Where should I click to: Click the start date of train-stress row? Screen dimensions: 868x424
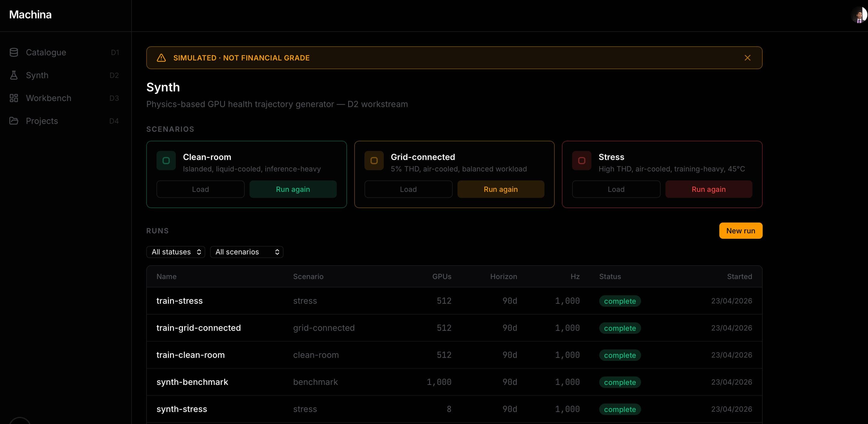[x=732, y=301]
